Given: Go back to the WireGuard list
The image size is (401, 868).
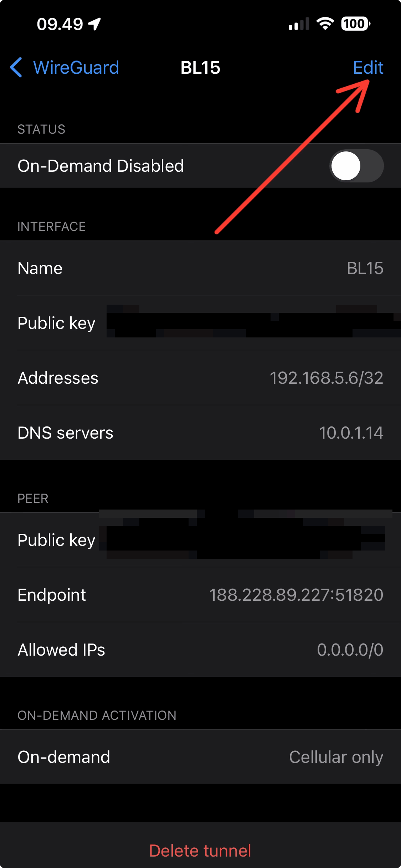Looking at the screenshot, I should click(x=76, y=67).
